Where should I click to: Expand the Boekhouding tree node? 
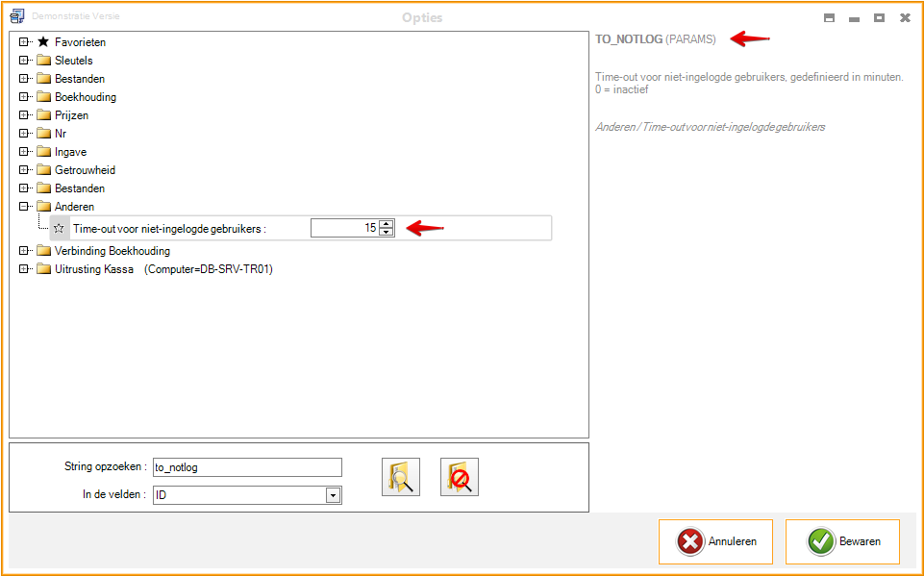[24, 97]
